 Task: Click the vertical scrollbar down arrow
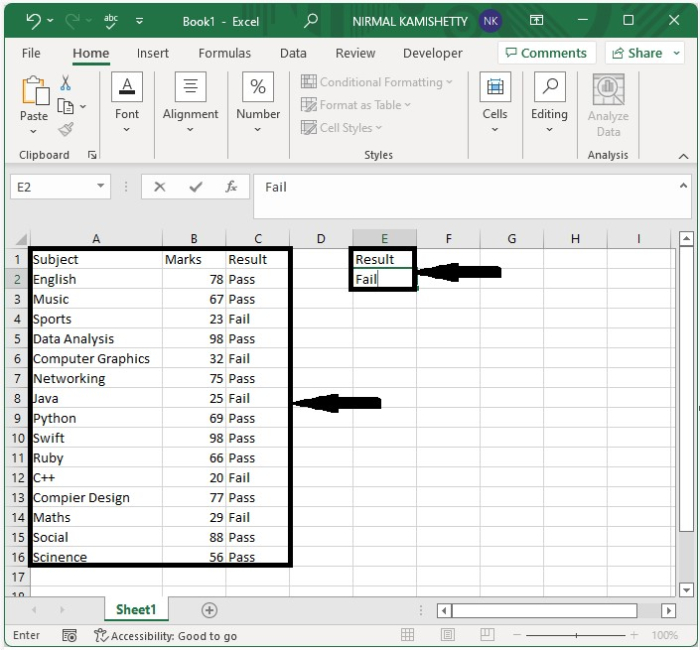point(686,589)
